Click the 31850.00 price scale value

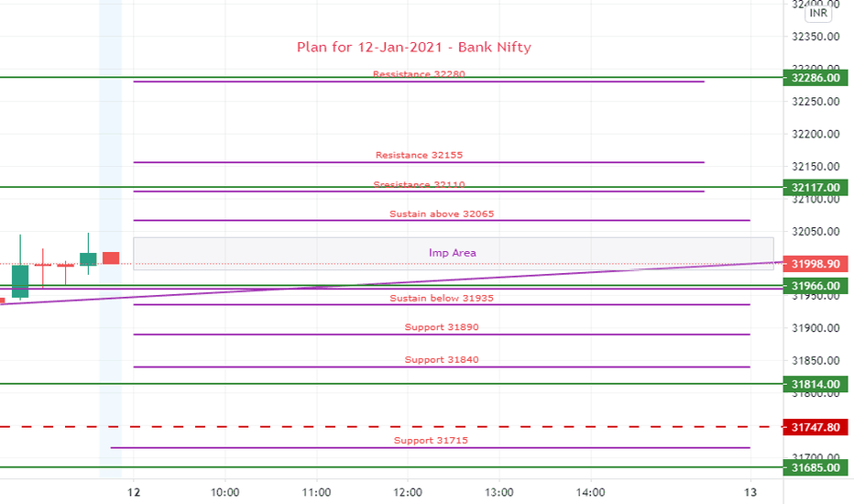click(816, 361)
